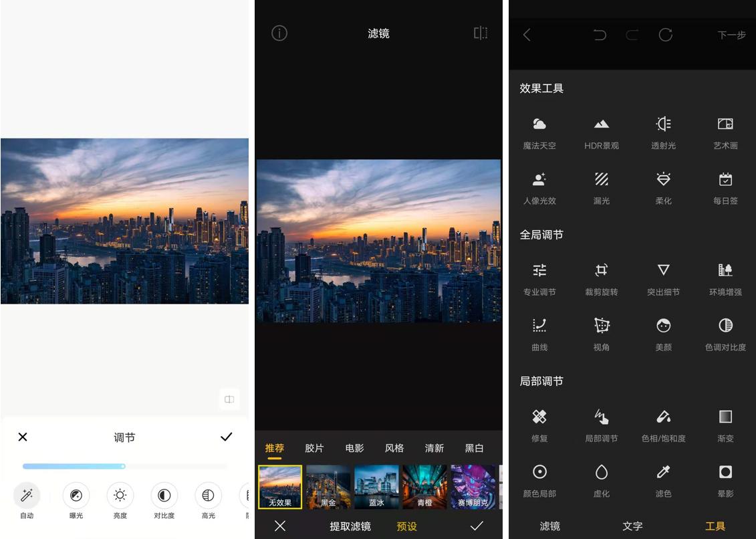Toggle the before/after compare view in filters
Image resolution: width=756 pixels, height=539 pixels.
(x=481, y=33)
